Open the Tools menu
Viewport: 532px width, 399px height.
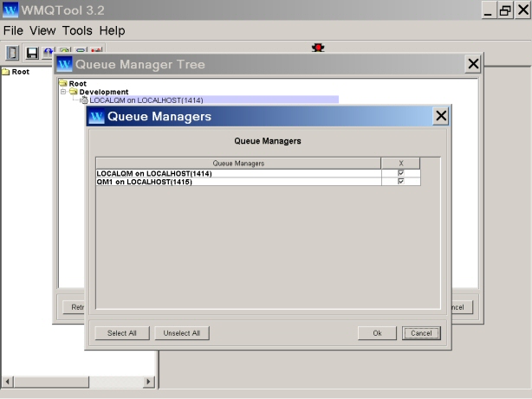77,31
